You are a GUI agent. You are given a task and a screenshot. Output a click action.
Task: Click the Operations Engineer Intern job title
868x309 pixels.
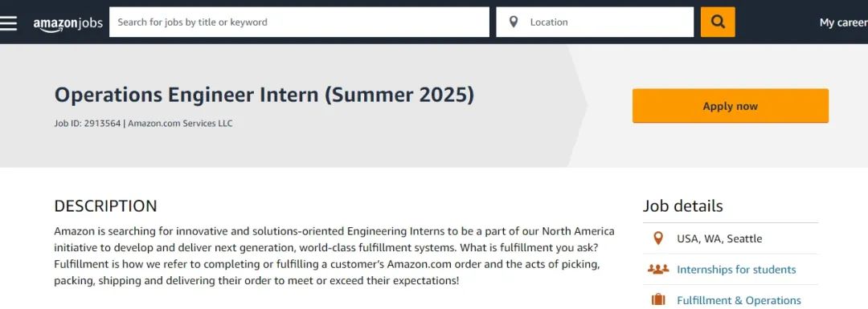pos(264,95)
